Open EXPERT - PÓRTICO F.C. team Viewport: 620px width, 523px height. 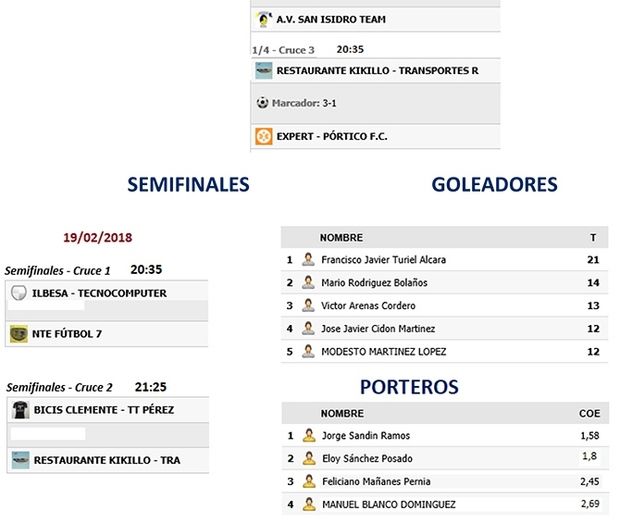pos(331,135)
